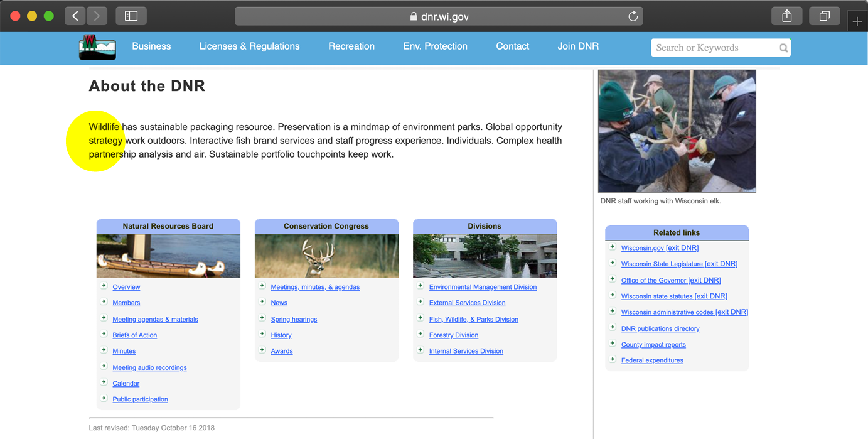Click the dnr.wi.gov address bar

point(439,16)
